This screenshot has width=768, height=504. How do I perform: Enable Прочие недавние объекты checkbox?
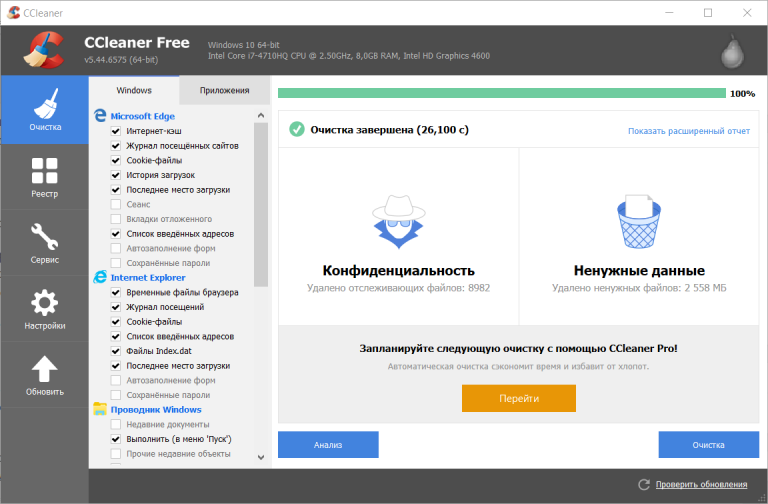tap(116, 454)
